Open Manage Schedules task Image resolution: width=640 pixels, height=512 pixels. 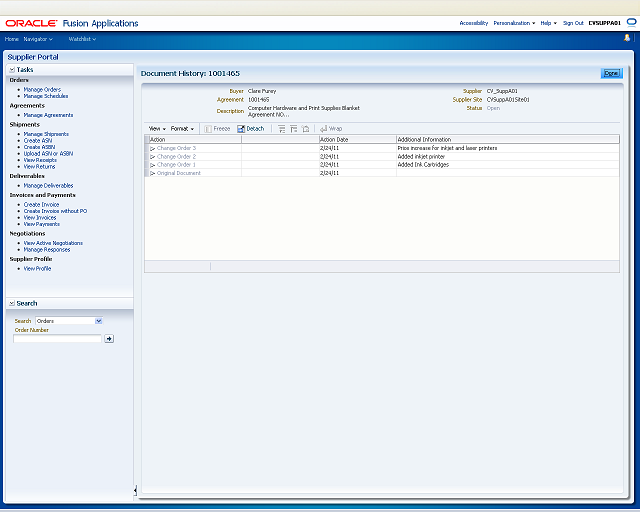click(x=46, y=96)
